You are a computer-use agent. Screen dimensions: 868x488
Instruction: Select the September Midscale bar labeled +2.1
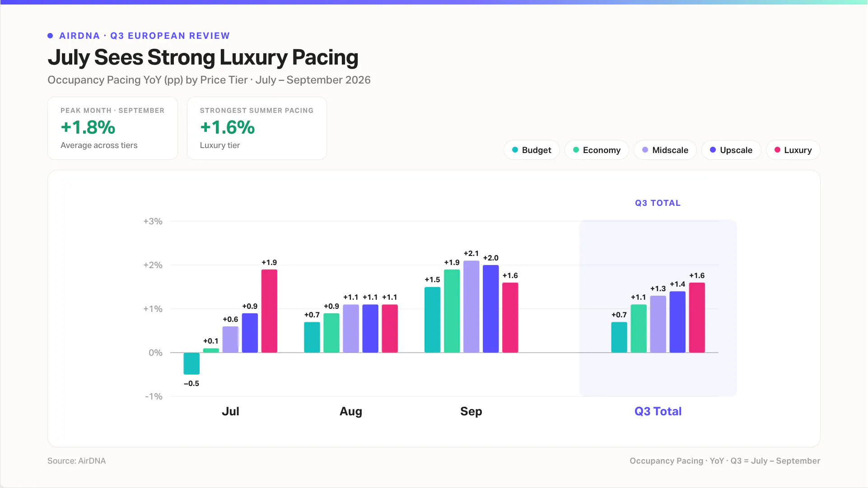(471, 307)
